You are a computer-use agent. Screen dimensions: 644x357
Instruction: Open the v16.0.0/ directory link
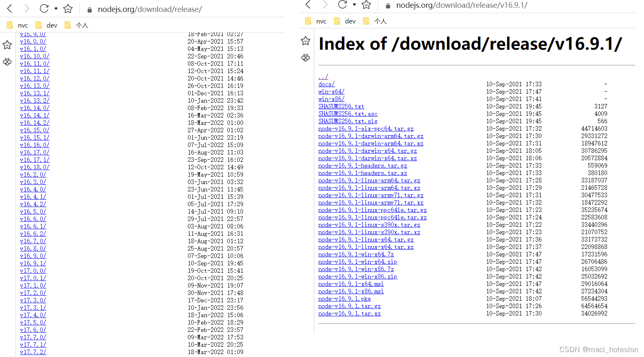33,41
